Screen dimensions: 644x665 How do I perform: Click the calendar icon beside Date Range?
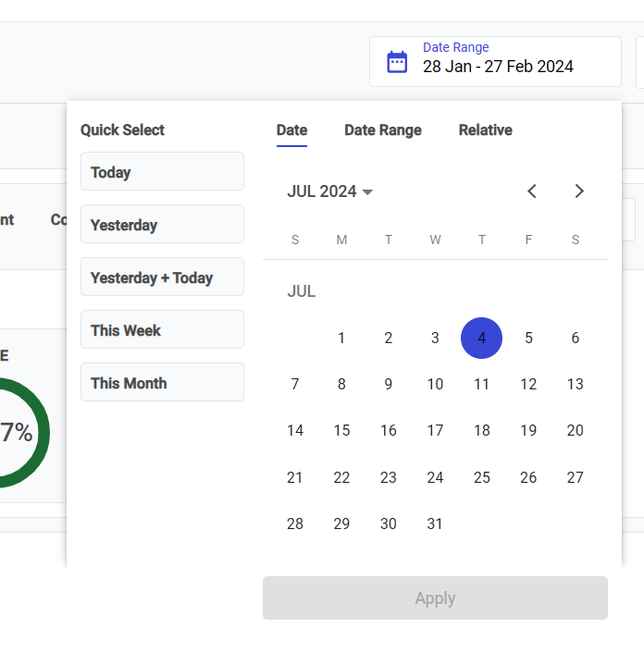pos(397,62)
